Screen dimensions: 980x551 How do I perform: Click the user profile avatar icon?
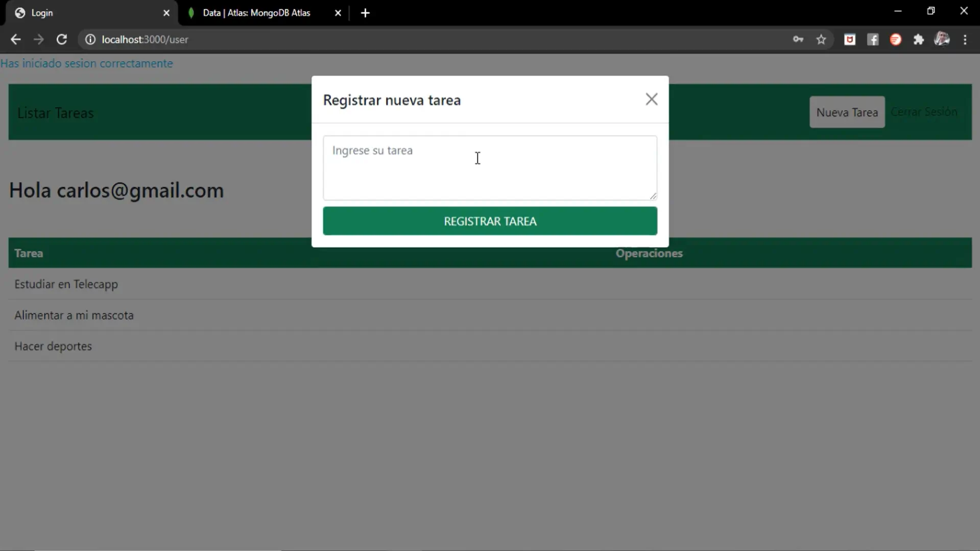pyautogui.click(x=942, y=39)
